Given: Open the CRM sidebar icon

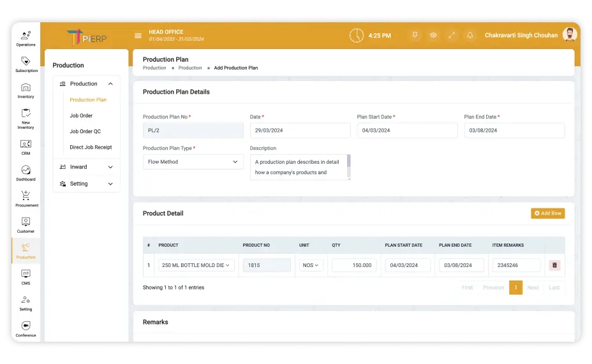Looking at the screenshot, I should (x=26, y=147).
